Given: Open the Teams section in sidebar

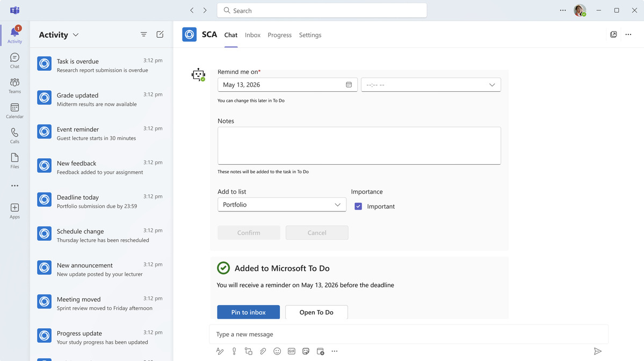Looking at the screenshot, I should click(x=15, y=86).
